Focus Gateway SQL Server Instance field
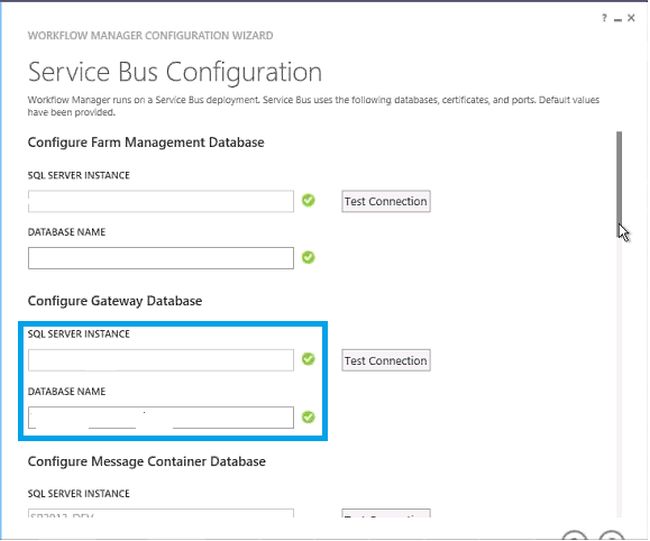Screen dimensions: 650x541 point(161,360)
